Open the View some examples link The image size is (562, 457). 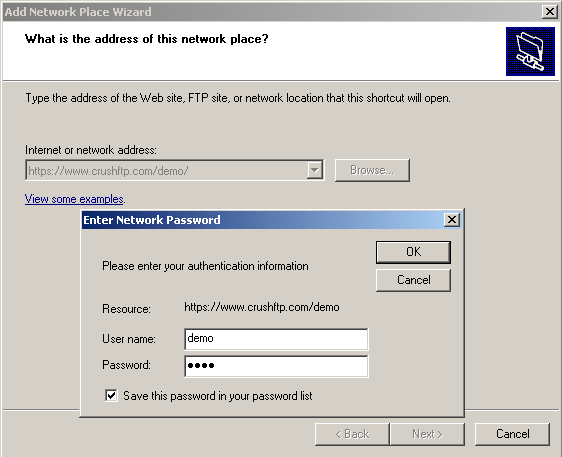tap(74, 199)
